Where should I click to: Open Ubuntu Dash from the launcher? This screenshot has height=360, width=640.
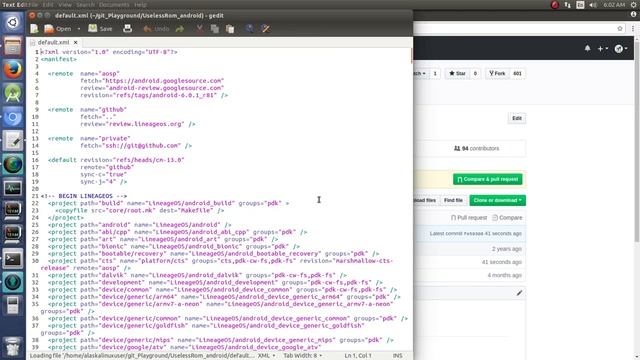point(13,22)
